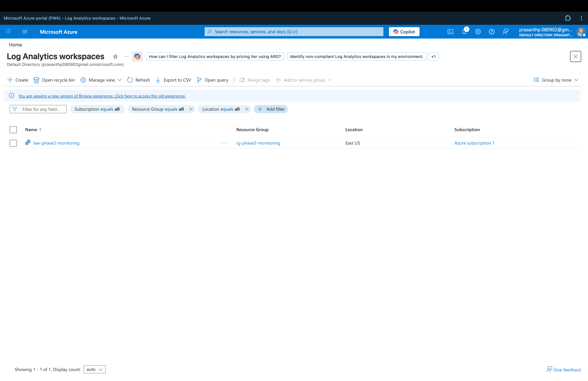
Task: Open the settings gear
Action: [x=478, y=32]
